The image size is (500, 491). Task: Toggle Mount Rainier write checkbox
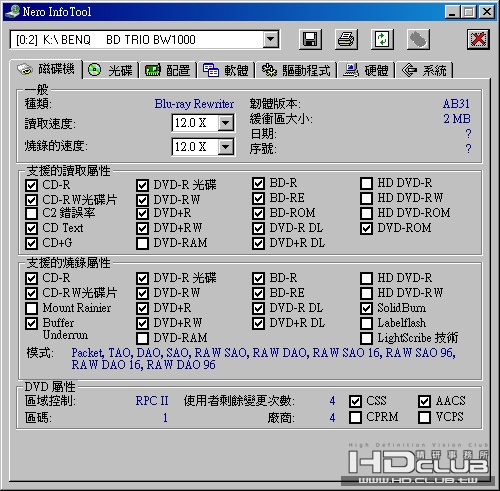31,308
